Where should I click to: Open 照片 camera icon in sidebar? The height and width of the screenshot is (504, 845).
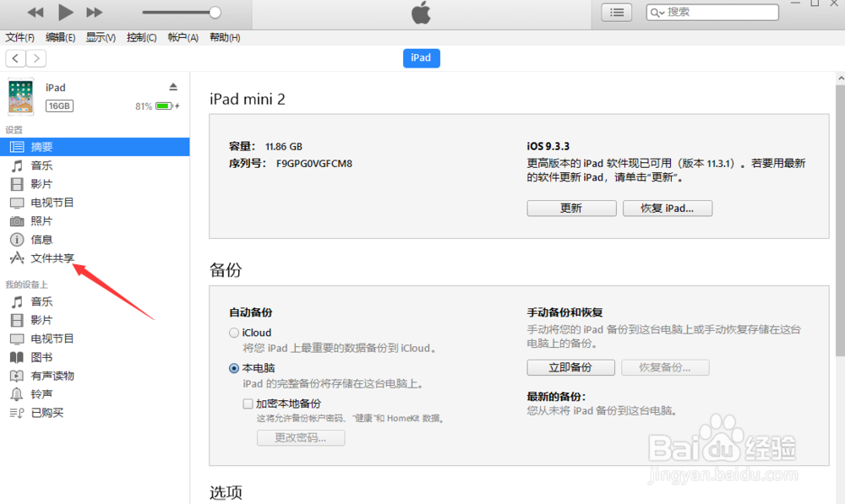(x=17, y=221)
